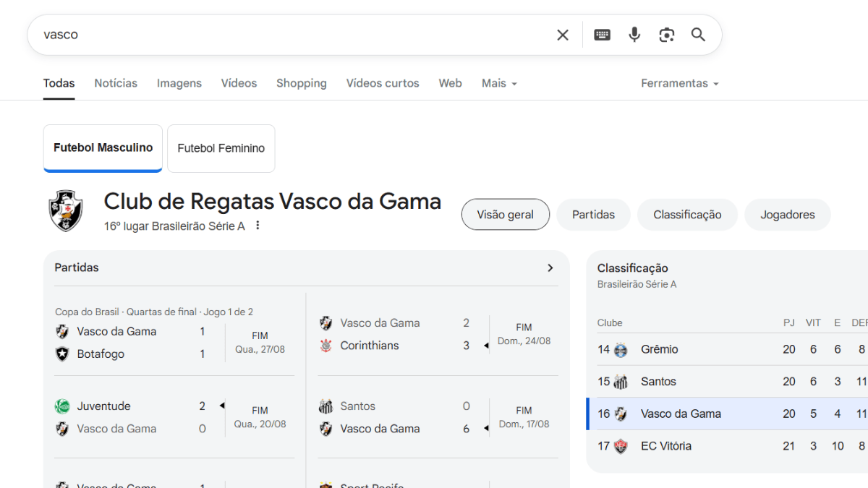Clear the search box text
This screenshot has height=488, width=868.
[562, 35]
